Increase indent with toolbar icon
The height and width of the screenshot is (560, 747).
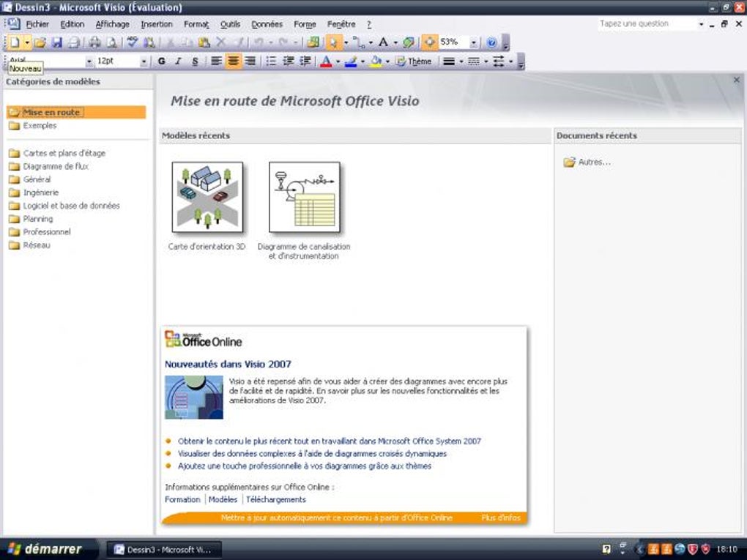[305, 61]
